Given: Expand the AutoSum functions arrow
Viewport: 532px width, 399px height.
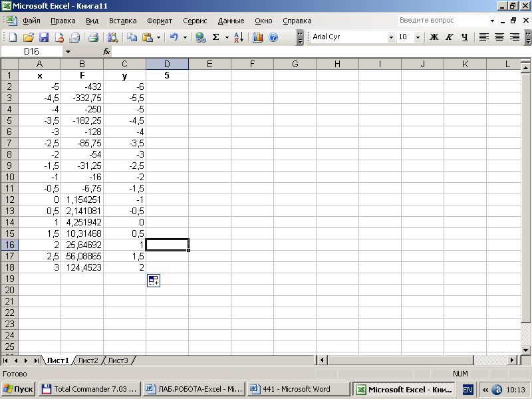Looking at the screenshot, I should click(227, 37).
